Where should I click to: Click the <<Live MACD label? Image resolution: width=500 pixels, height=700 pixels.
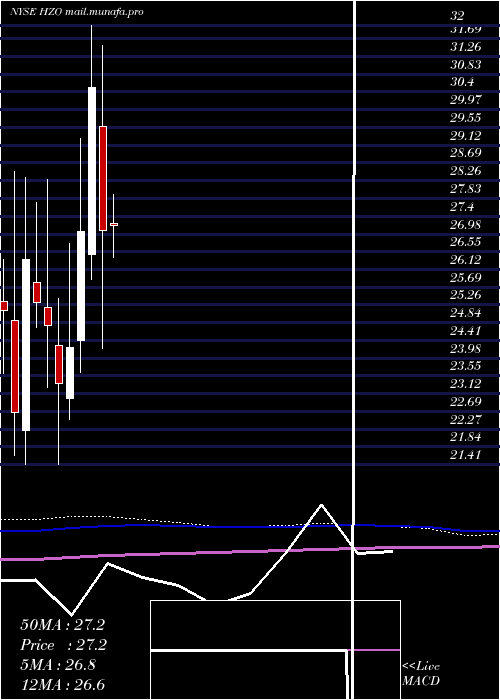(x=421, y=673)
